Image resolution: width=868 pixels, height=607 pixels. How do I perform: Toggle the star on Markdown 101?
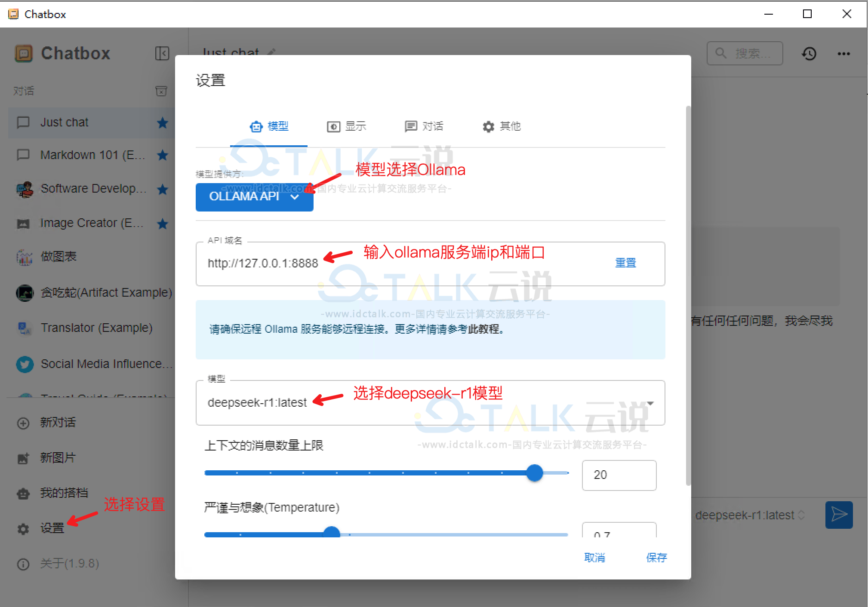(163, 155)
